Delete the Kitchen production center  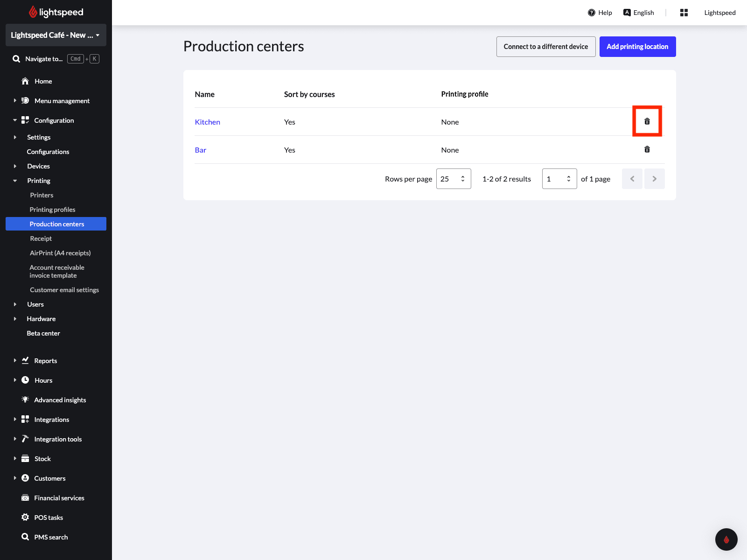[x=647, y=121]
